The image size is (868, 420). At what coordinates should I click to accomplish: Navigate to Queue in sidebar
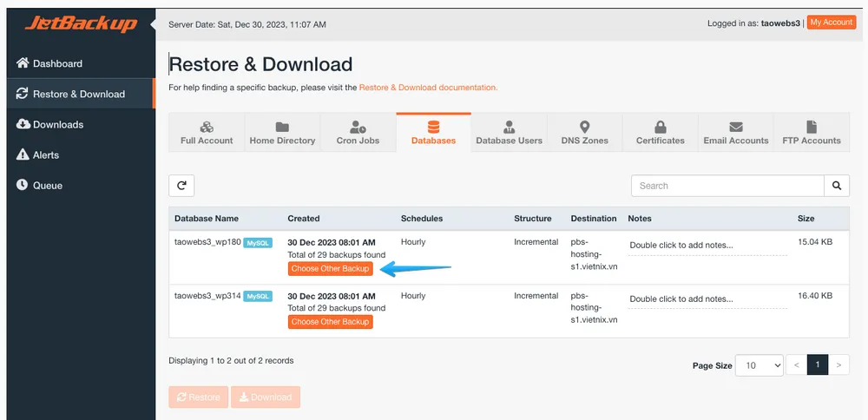pos(47,185)
